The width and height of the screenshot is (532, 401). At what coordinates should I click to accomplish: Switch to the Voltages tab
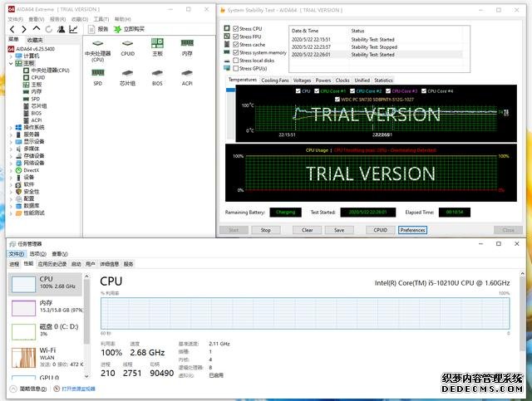click(x=302, y=81)
